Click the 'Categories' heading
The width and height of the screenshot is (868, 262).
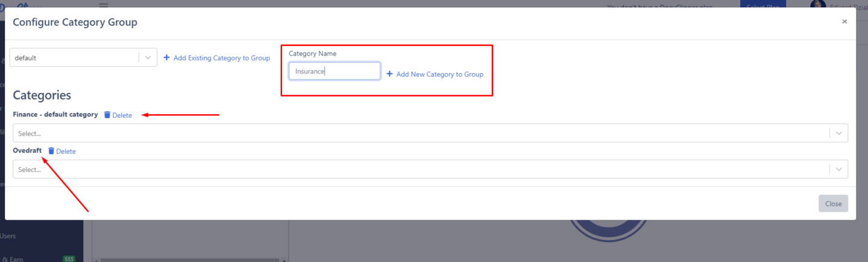[x=42, y=95]
